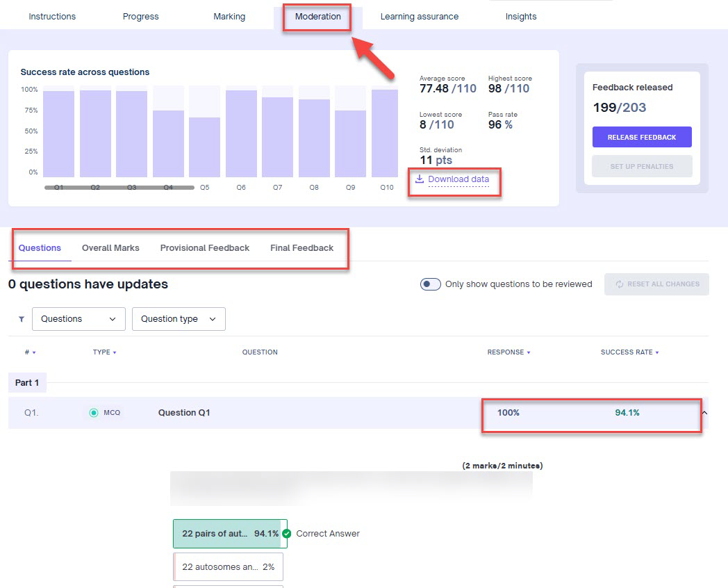Open the Provisional Feedback sub-tab
The image size is (728, 588).
205,248
